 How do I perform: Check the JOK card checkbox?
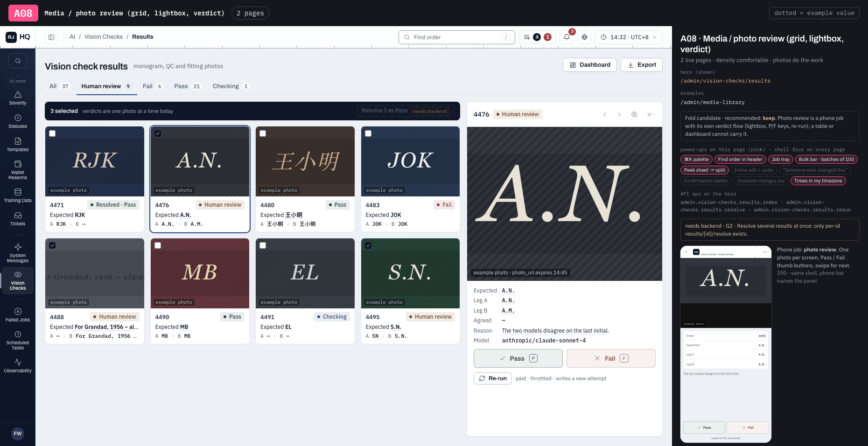click(368, 133)
